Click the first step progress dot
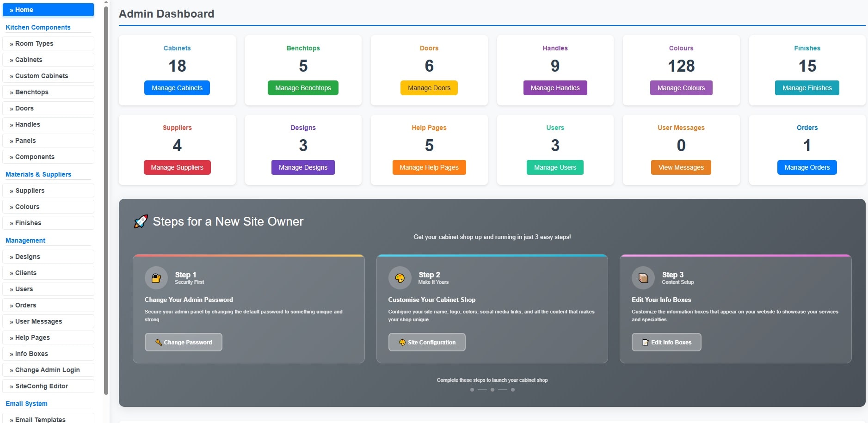The width and height of the screenshot is (868, 423). pyautogui.click(x=472, y=390)
